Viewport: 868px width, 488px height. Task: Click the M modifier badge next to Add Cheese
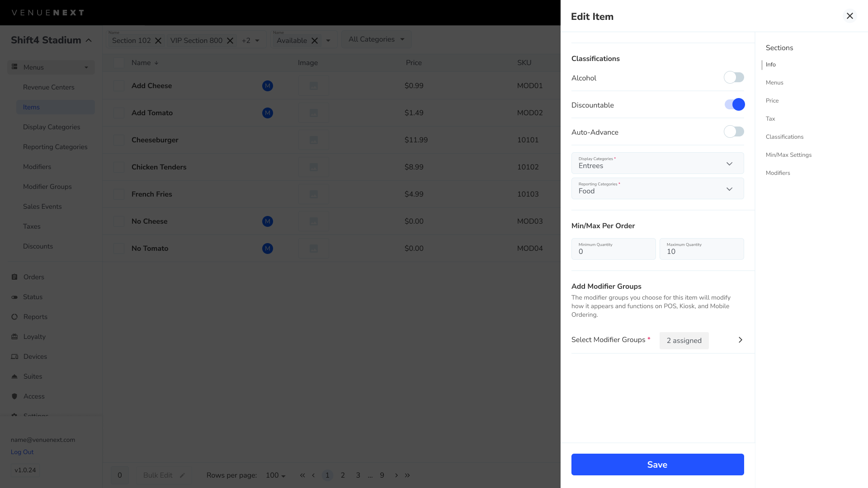(268, 85)
